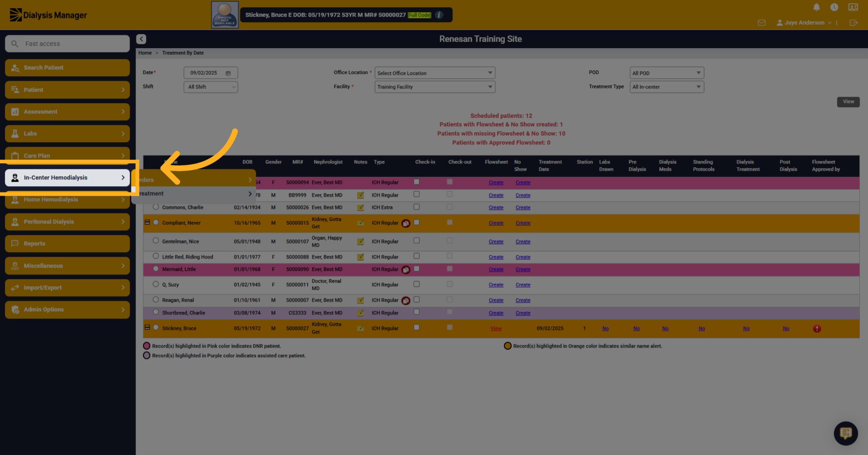Open the contact card icon in header
Image resolution: width=868 pixels, height=455 pixels.
pyautogui.click(x=853, y=7)
